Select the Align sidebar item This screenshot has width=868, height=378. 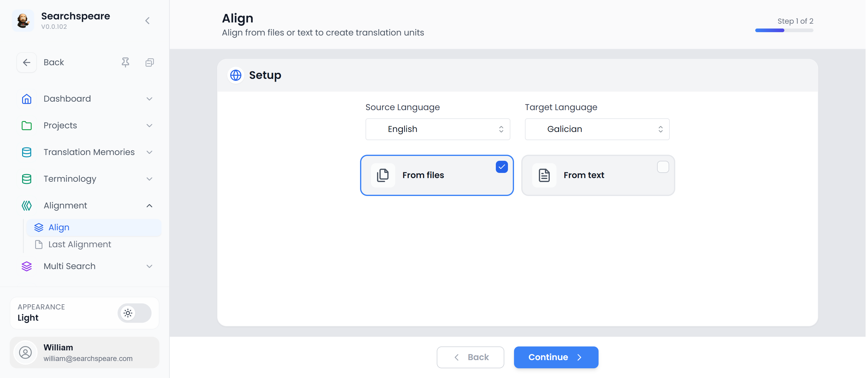point(59,228)
